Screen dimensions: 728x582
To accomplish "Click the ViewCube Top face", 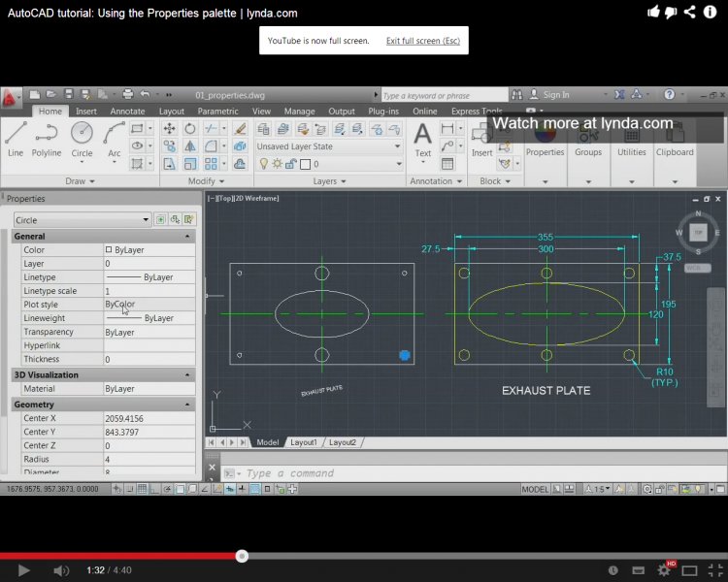I will pos(696,232).
